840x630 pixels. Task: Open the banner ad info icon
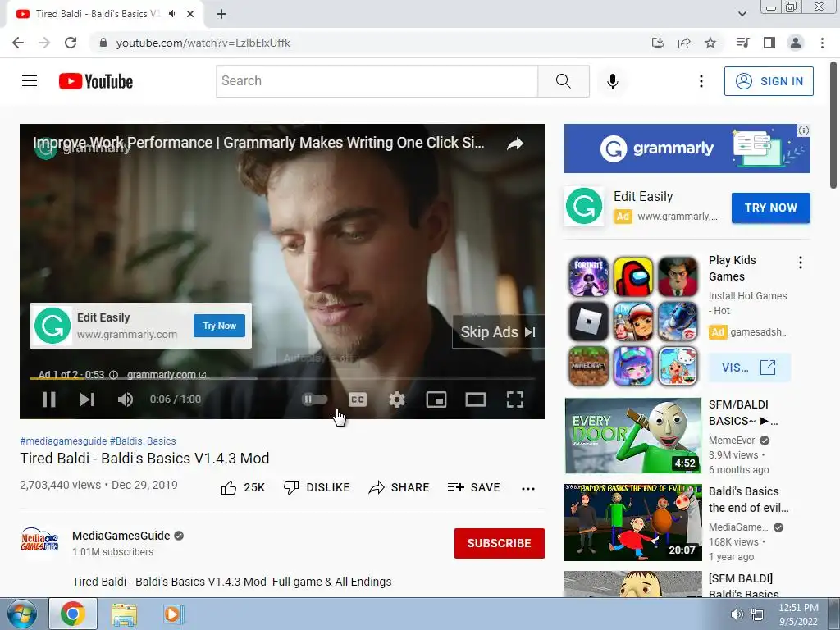[x=804, y=130]
